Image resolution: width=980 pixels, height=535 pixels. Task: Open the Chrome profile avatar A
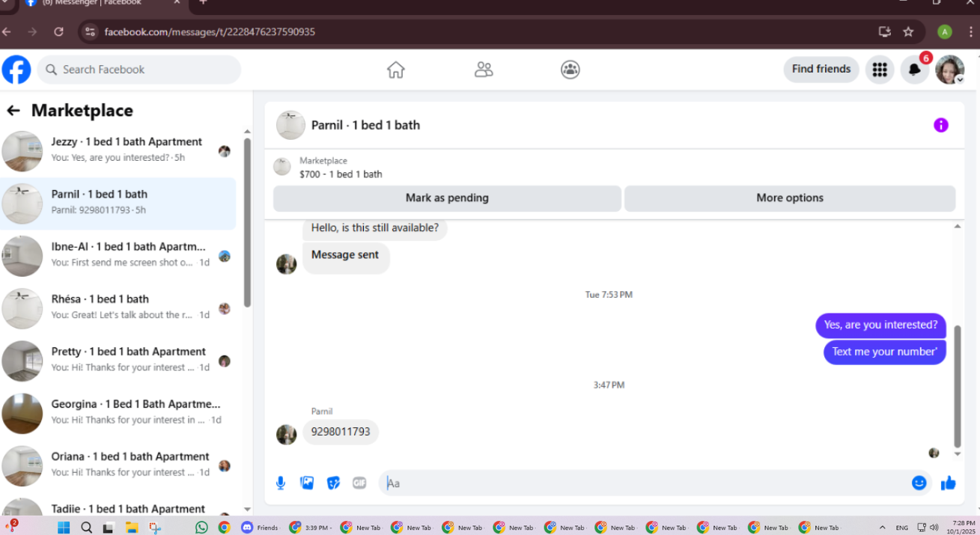945,31
